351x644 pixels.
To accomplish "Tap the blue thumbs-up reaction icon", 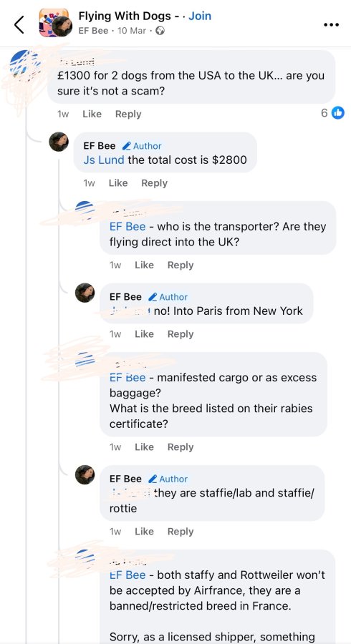I will pos(338,112).
